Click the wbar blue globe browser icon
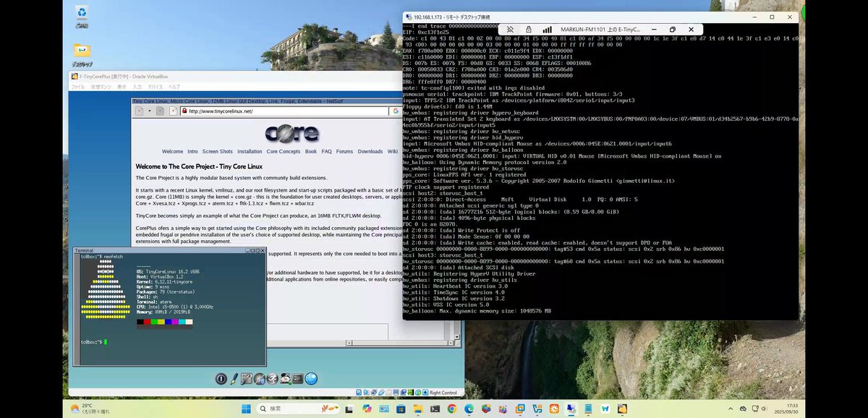868x418 pixels. [311, 379]
